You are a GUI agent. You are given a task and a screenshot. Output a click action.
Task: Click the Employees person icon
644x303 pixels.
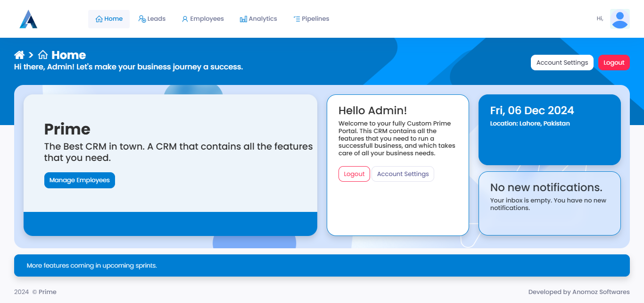(185, 19)
